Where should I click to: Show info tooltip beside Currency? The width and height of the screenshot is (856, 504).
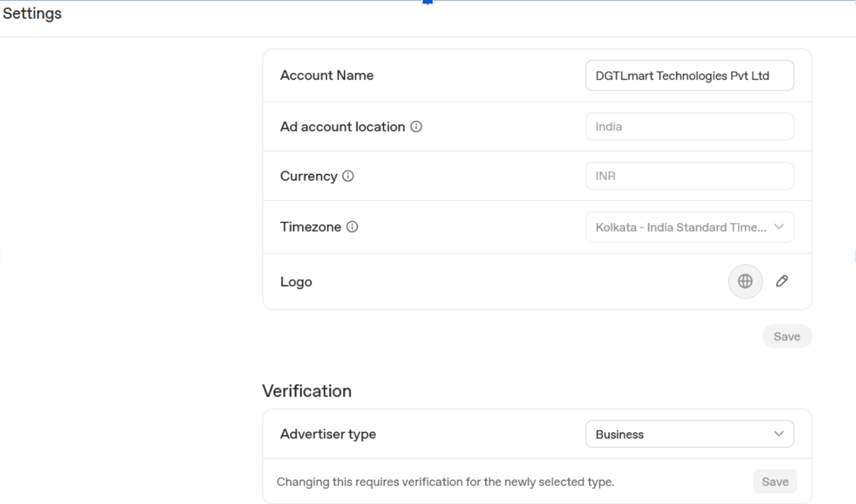tap(348, 176)
